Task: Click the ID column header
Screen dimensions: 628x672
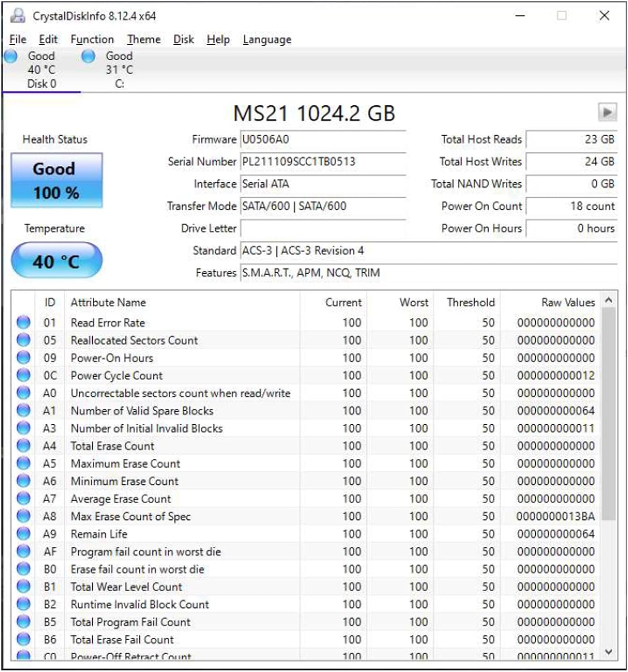Action: click(x=50, y=302)
